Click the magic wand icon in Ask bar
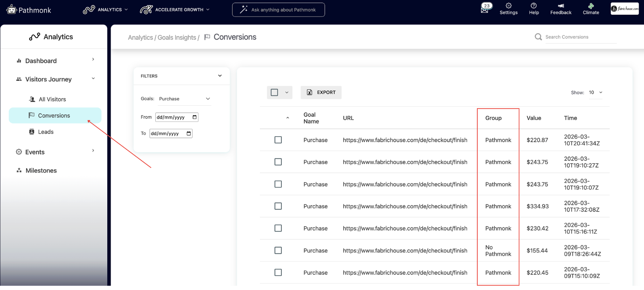 pos(244,9)
